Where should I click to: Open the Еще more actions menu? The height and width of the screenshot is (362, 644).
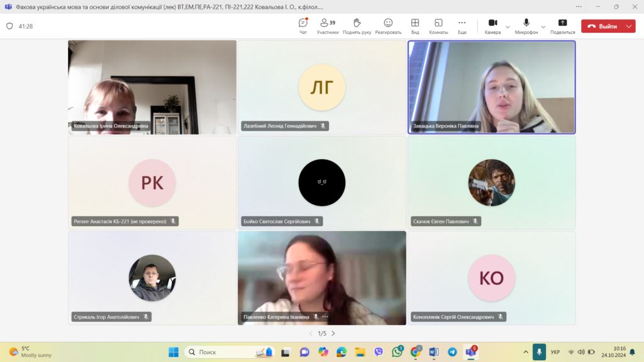point(462,26)
